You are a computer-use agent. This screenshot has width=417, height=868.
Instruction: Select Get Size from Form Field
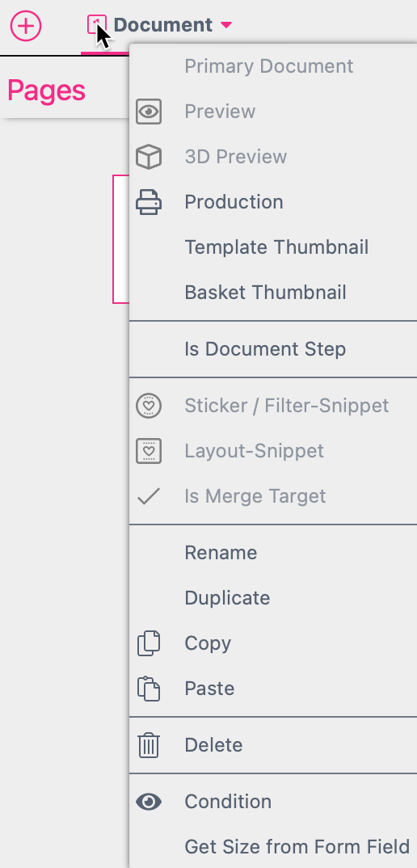coord(297,846)
